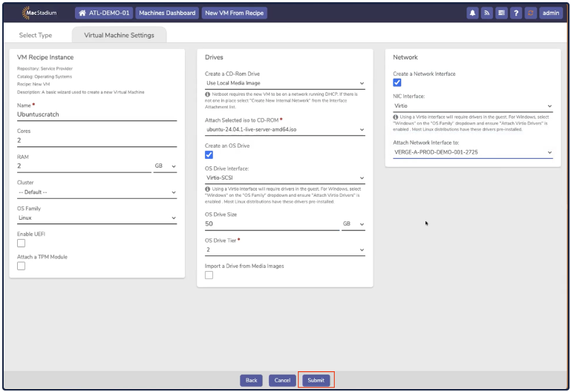The height and width of the screenshot is (392, 571).
Task: Open the list/log view icon
Action: pos(501,13)
